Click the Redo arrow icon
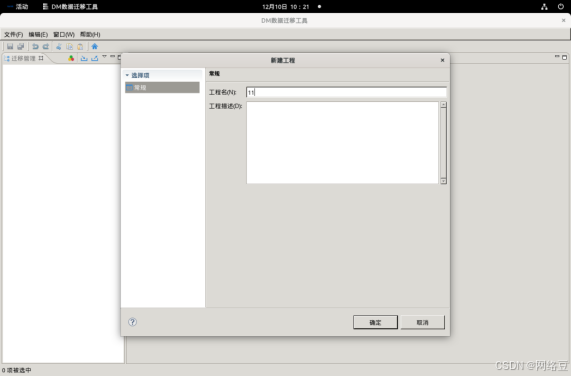Viewport: 572px width, 377px height. (x=46, y=46)
